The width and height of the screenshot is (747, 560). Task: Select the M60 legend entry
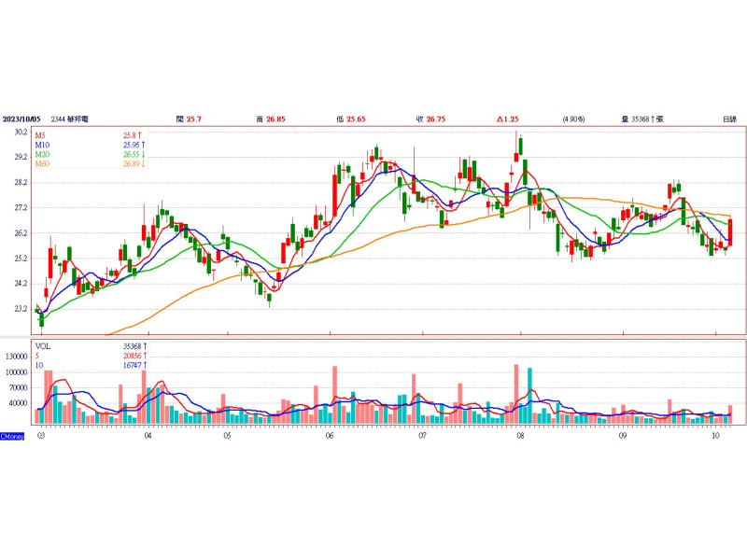42,164
